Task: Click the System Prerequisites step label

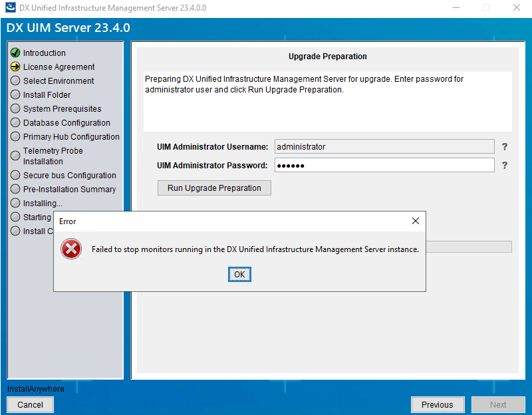Action: 62,108
